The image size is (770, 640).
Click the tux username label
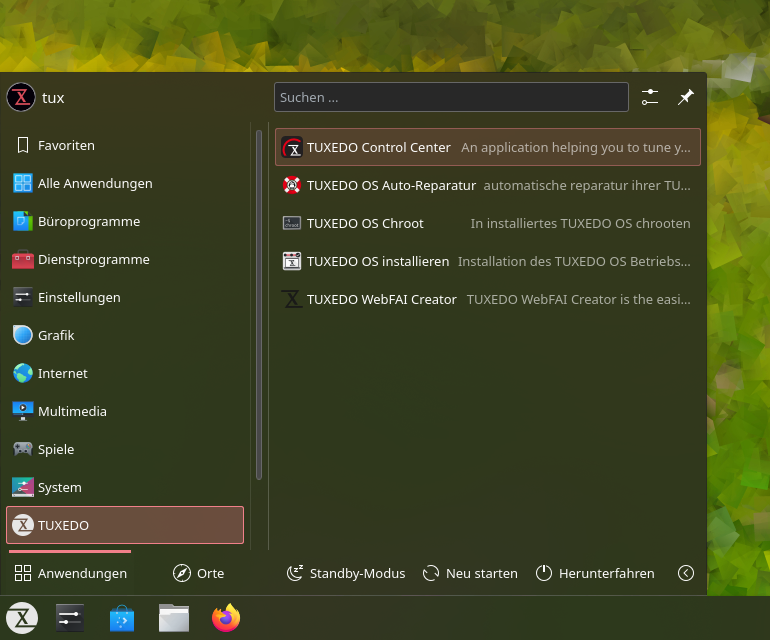pyautogui.click(x=53, y=98)
